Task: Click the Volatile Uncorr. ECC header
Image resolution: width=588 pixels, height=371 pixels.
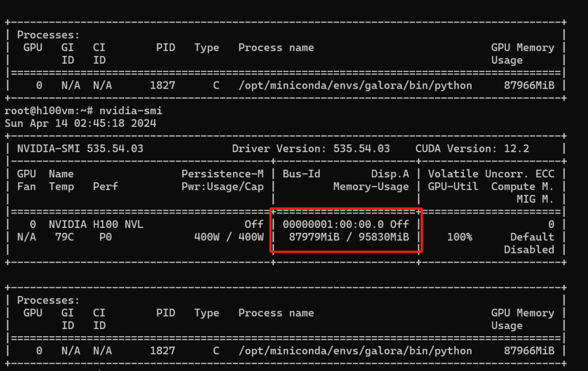Action: point(491,174)
